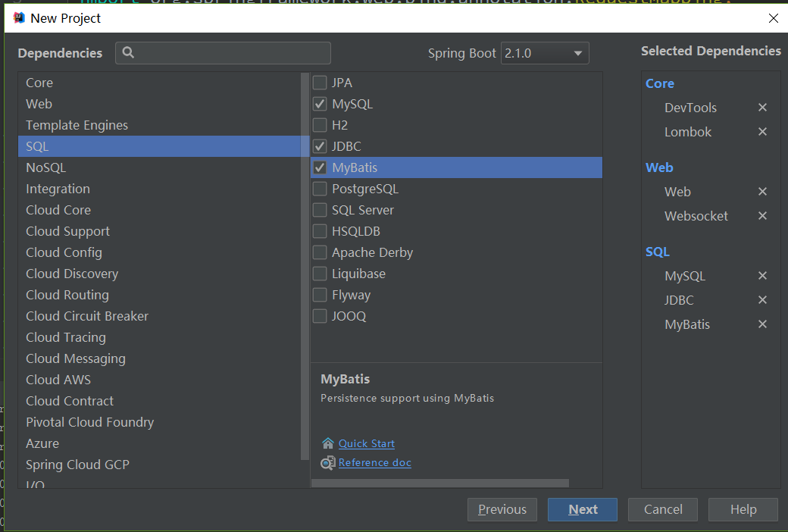Screen dimensions: 788x532
Task: Click the Help button
Action: pyautogui.click(x=743, y=509)
